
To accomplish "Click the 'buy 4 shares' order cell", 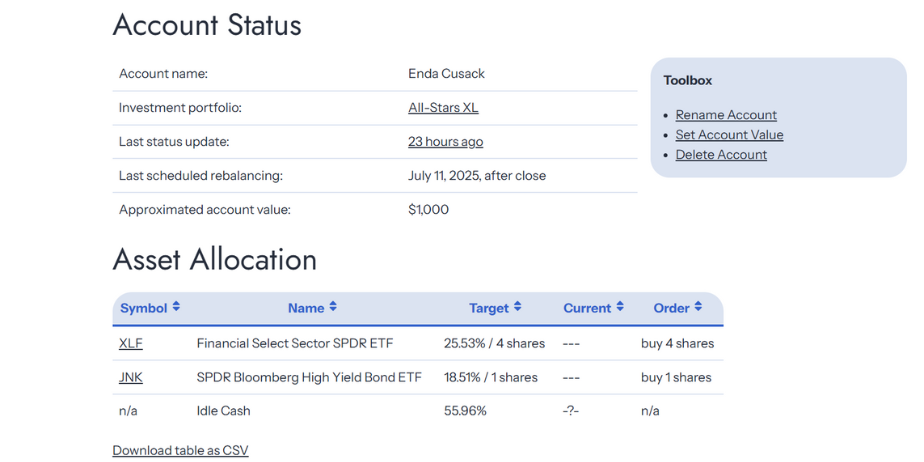I will tap(678, 344).
